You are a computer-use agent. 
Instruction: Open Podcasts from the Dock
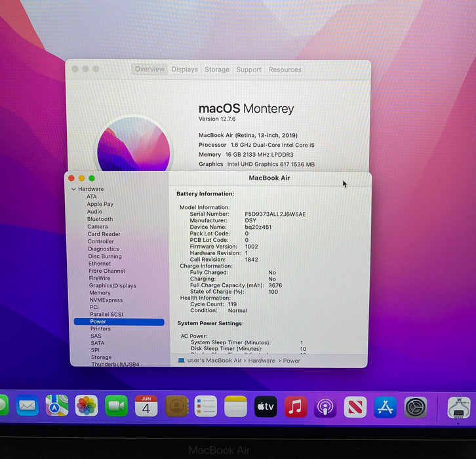(325, 407)
